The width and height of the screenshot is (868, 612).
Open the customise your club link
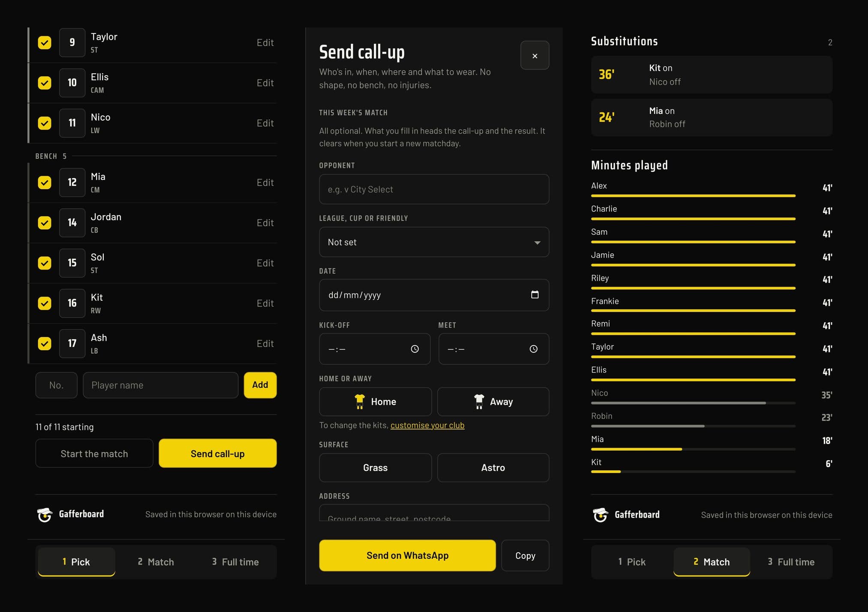(x=428, y=425)
